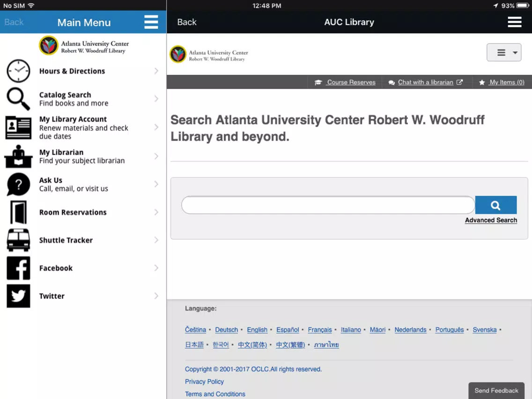Tap the location arrow in the status bar
Viewport: 532px width, 399px height.
[495, 6]
